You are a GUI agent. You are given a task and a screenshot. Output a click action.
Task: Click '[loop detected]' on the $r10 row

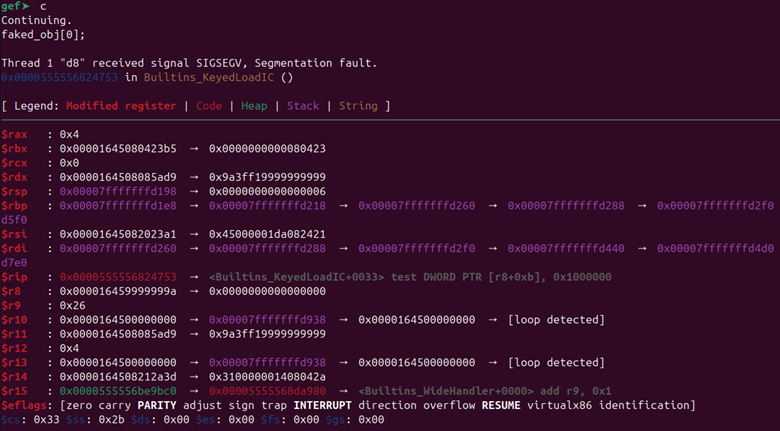(x=556, y=320)
